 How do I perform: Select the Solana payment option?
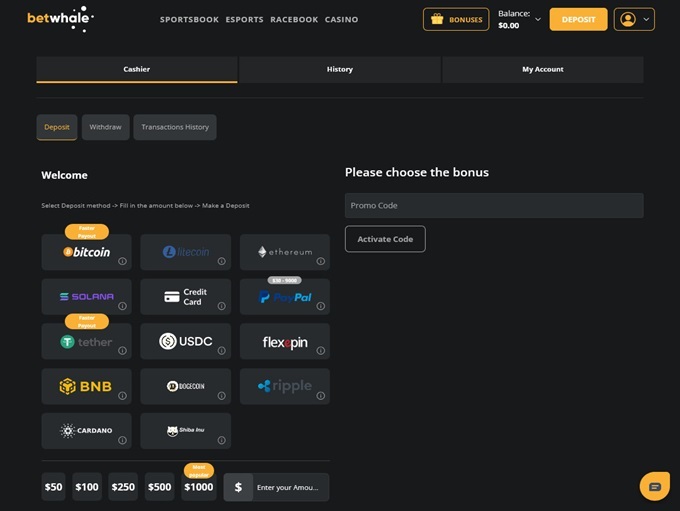tap(86, 297)
